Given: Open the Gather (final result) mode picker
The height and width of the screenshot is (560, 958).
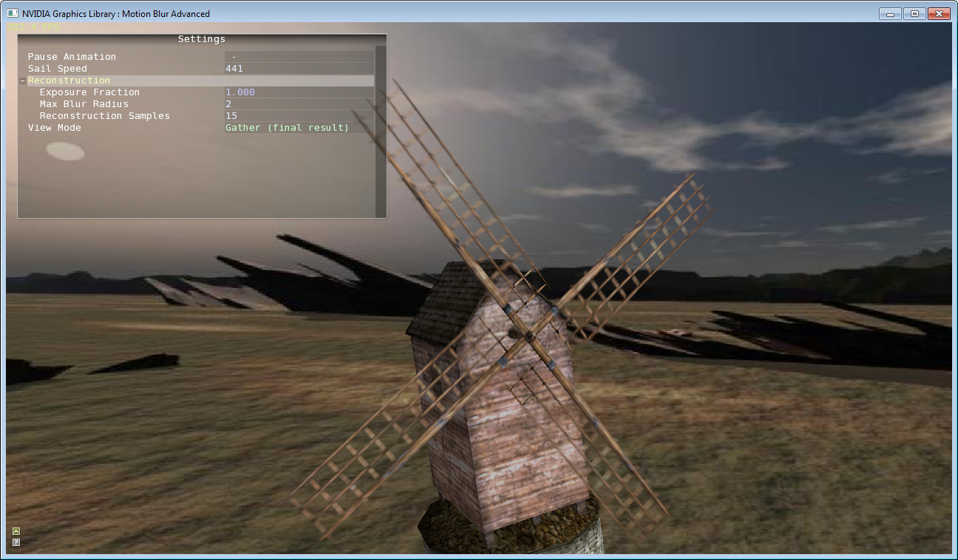Looking at the screenshot, I should pyautogui.click(x=286, y=127).
